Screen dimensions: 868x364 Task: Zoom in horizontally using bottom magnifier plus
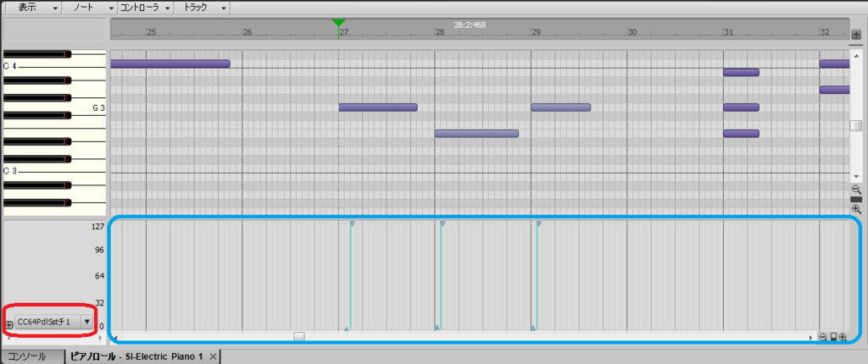click(x=843, y=337)
